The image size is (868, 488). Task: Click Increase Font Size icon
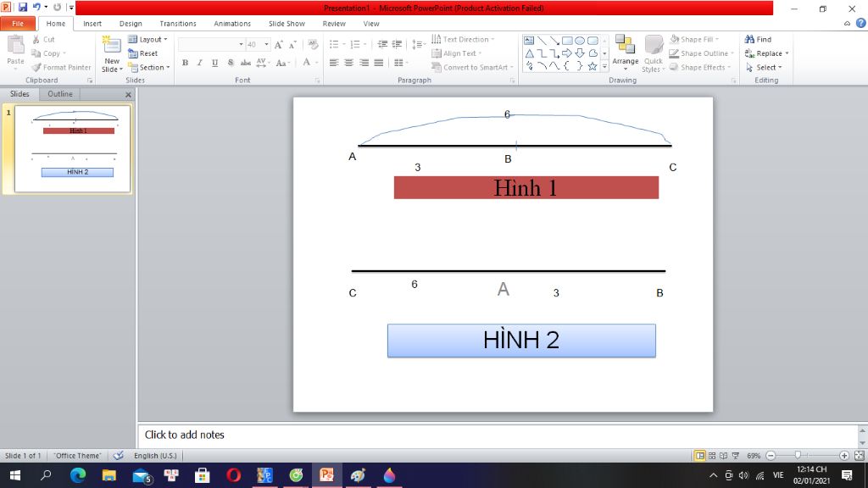[x=278, y=44]
